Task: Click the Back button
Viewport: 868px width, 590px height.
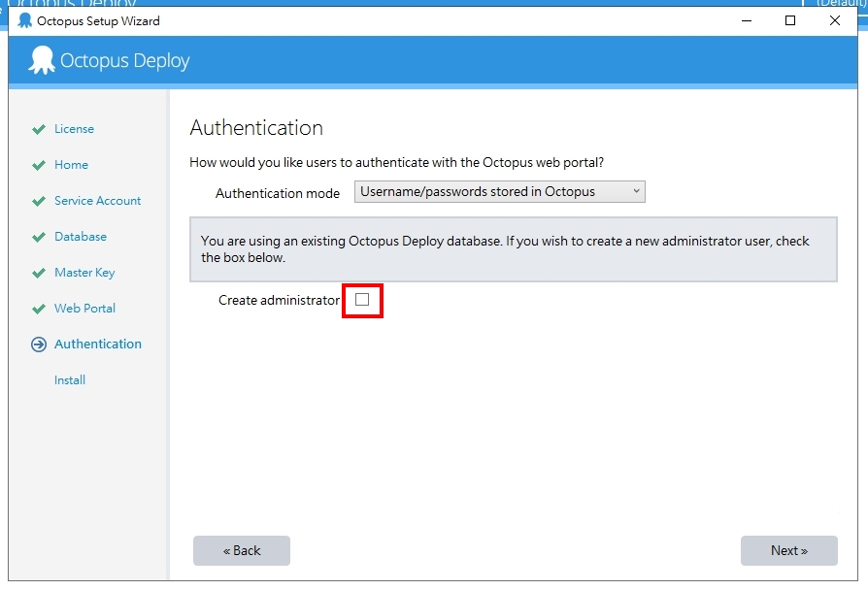Action: [242, 550]
